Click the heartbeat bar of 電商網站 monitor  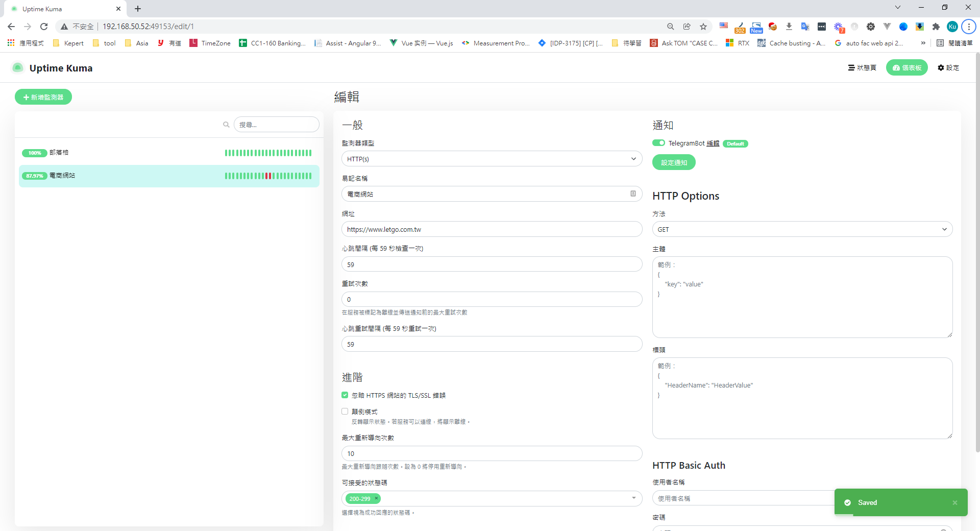(268, 176)
